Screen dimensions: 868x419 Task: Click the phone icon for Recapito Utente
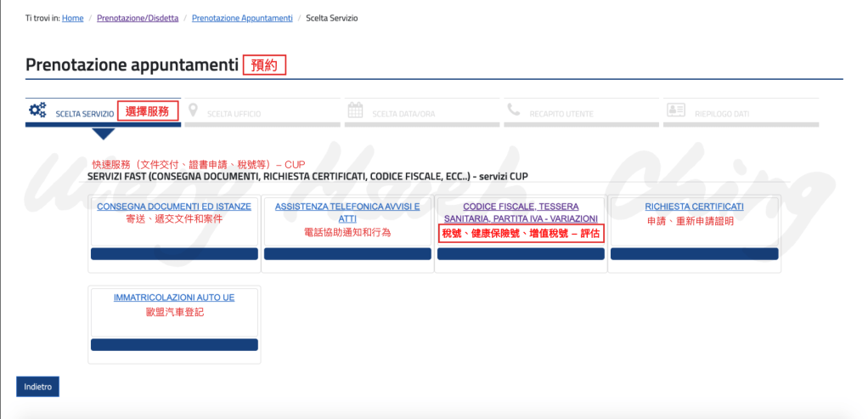(x=513, y=110)
